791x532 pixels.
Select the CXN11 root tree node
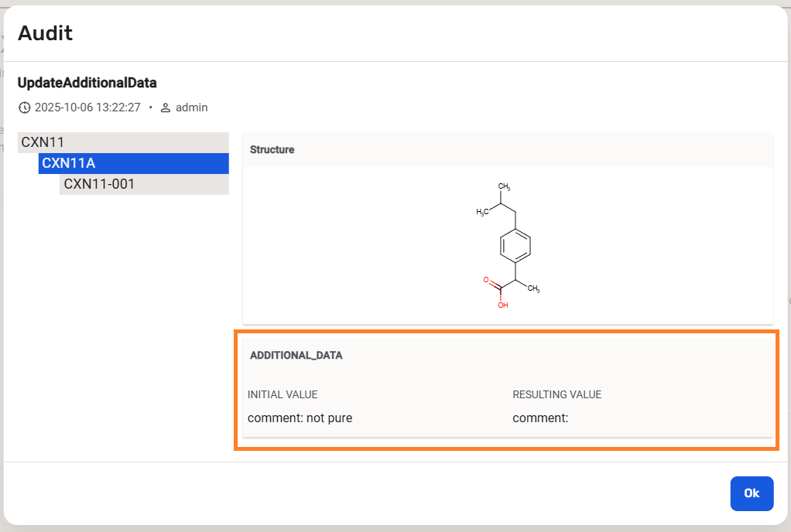pyautogui.click(x=43, y=142)
